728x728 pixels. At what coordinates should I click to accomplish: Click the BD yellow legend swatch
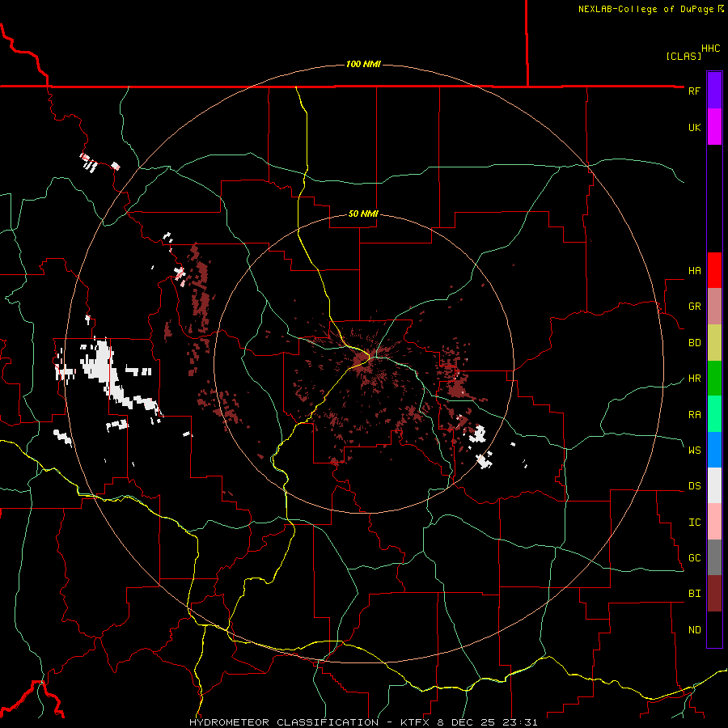[x=714, y=343]
